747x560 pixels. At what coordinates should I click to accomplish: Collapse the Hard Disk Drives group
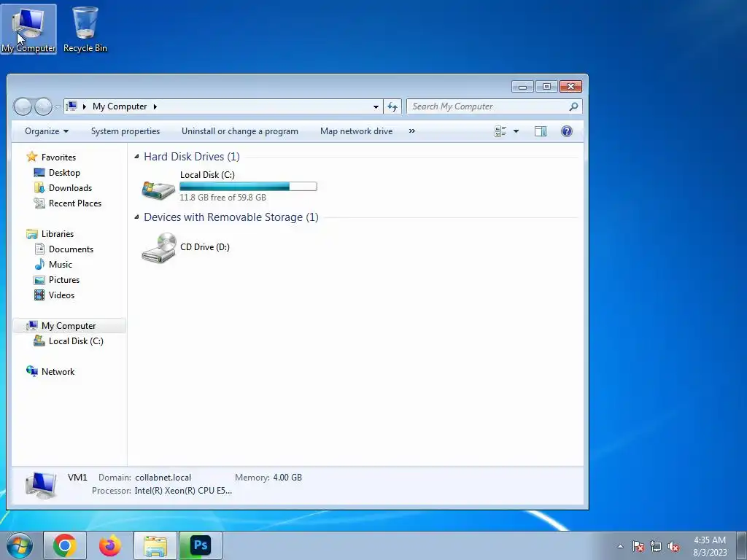tap(136, 156)
